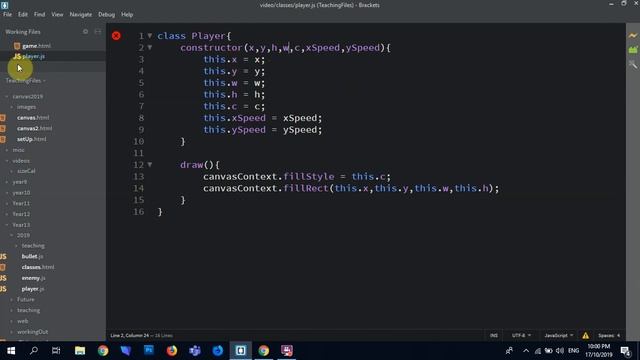This screenshot has width=640, height=360.
Task: Collapse the class Player fold arrow on line 1
Action: coord(150,36)
